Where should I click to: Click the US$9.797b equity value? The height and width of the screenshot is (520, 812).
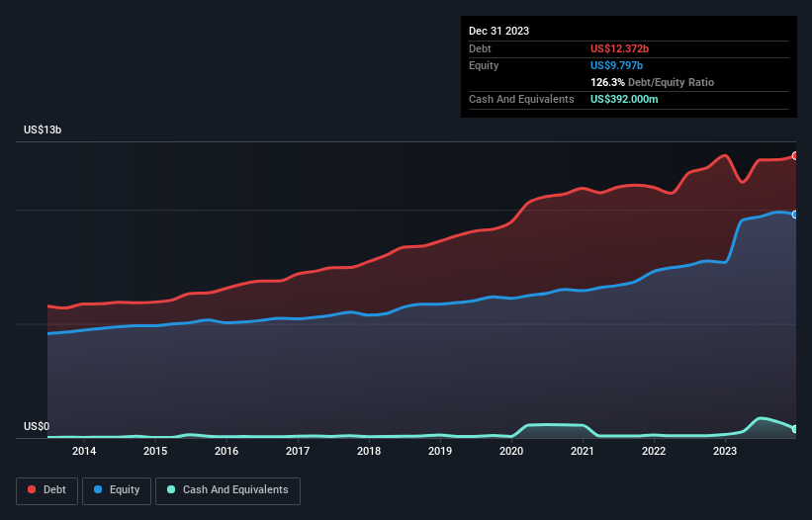coord(616,65)
